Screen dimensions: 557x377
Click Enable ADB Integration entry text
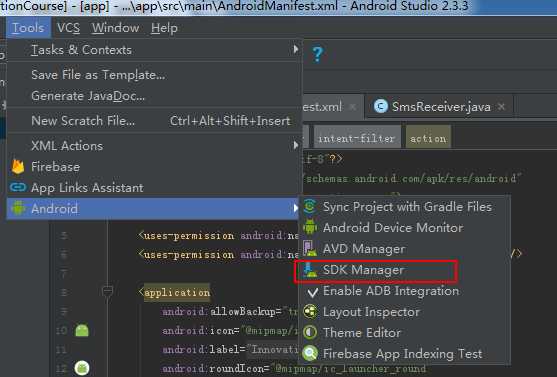(x=391, y=291)
